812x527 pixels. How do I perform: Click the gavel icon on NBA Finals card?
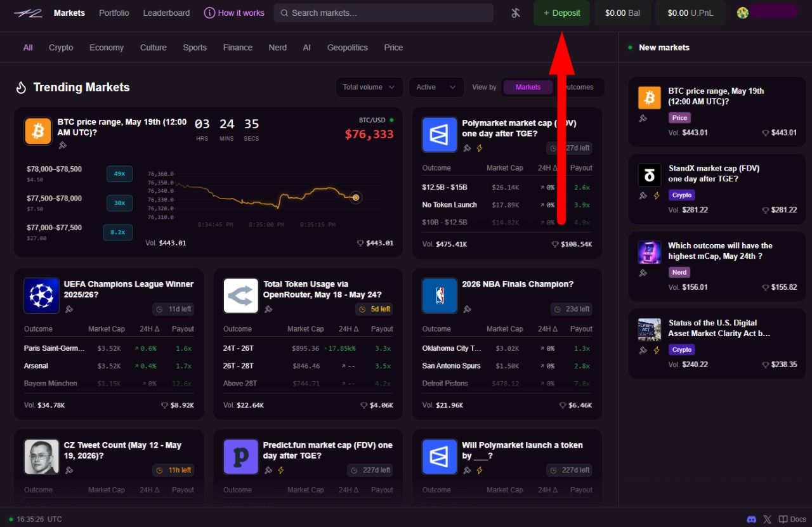coord(467,309)
